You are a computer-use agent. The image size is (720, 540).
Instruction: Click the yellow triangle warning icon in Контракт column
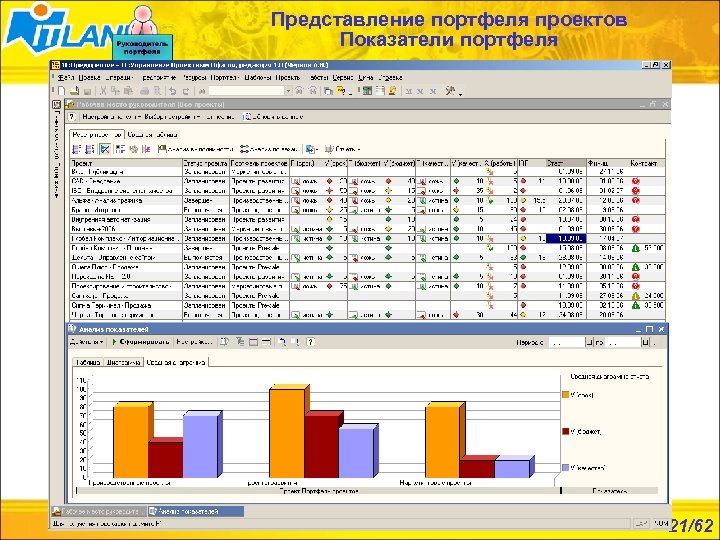pyautogui.click(x=636, y=296)
